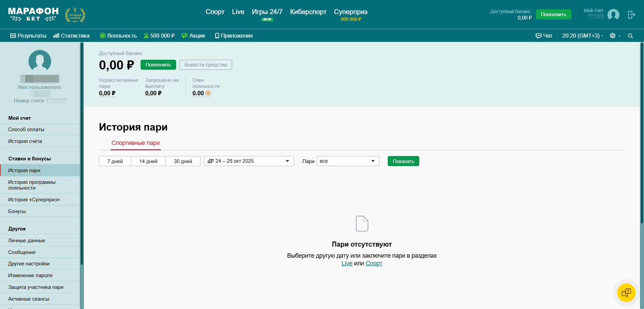Viewport: 644px width, 309px height.
Task: Select the 7 дней period filter
Action: tap(115, 161)
